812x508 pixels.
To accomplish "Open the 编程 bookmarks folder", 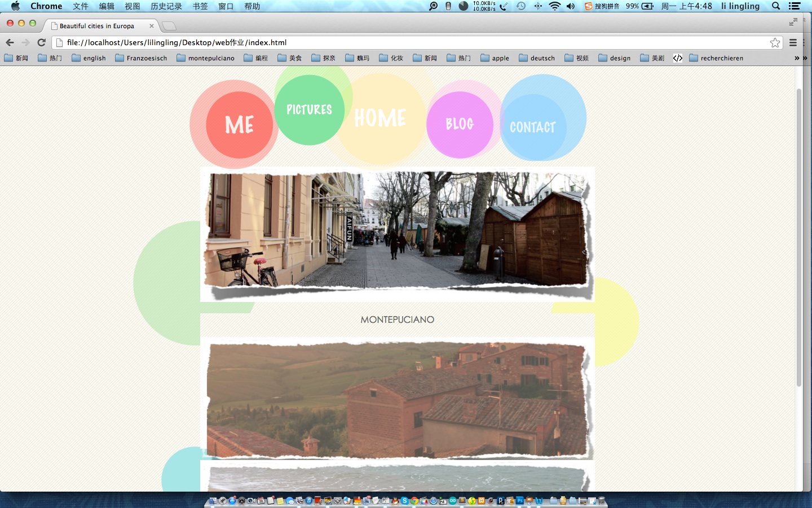I will click(x=256, y=58).
